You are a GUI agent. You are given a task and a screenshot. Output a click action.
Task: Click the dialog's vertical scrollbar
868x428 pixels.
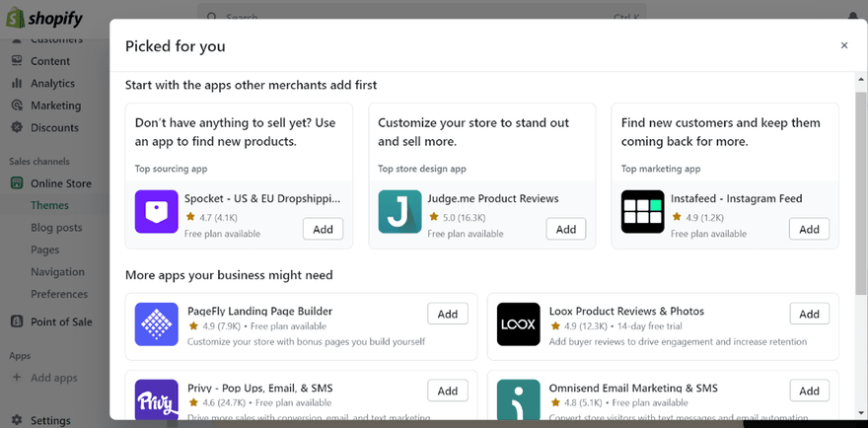pos(860,197)
